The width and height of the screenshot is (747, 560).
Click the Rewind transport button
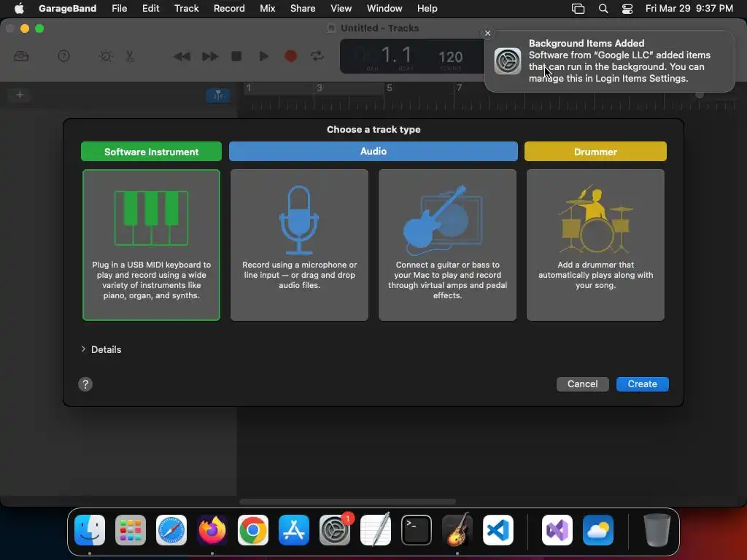[182, 56]
